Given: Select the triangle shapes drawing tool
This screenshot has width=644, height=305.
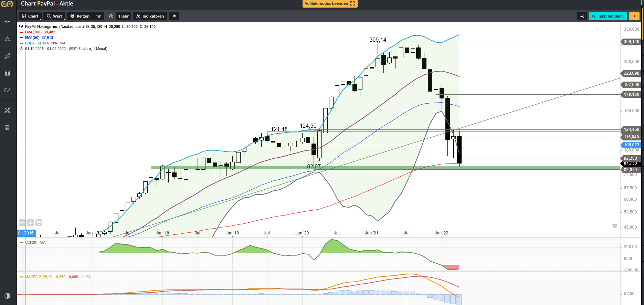Looking at the screenshot, I should 7,39.
